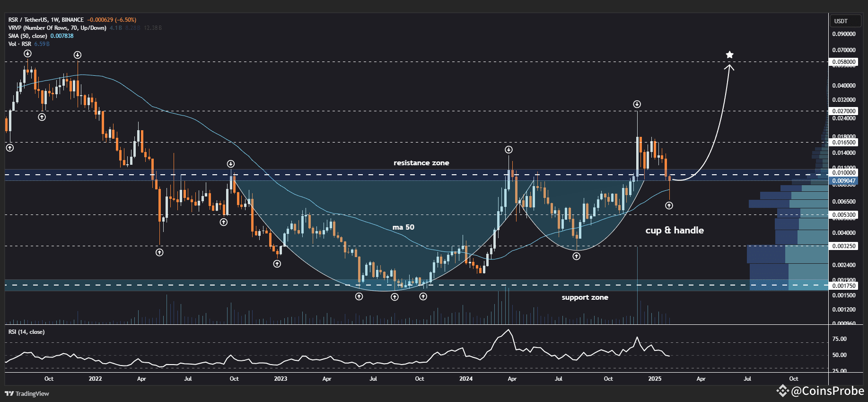This screenshot has width=868, height=402.
Task: Select the down-arrow marker above the April 2024 peak
Action: click(509, 150)
